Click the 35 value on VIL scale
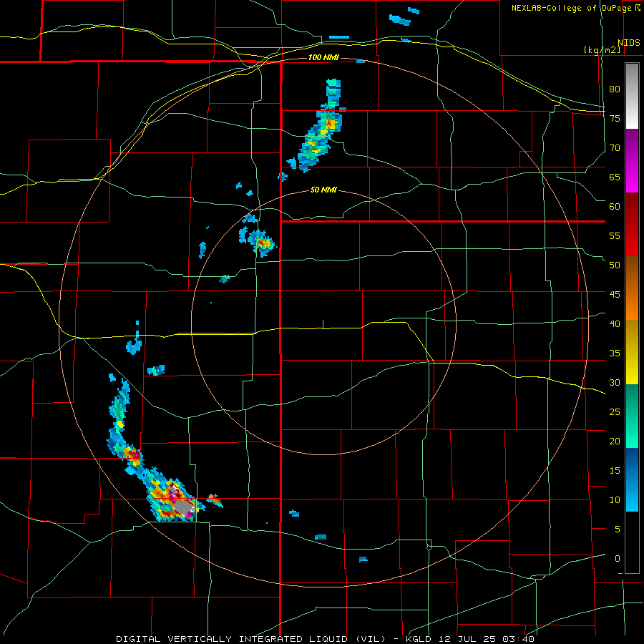The height and width of the screenshot is (644, 644). [615, 353]
